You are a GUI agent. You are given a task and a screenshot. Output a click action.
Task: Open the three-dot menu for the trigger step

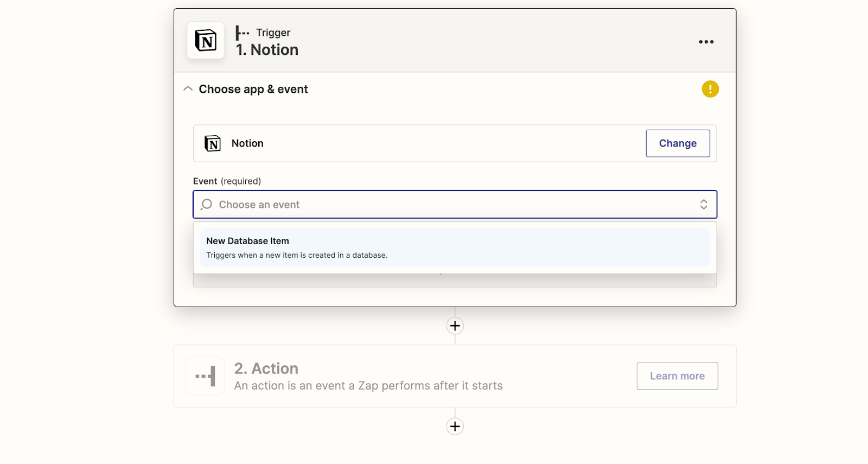tap(706, 42)
